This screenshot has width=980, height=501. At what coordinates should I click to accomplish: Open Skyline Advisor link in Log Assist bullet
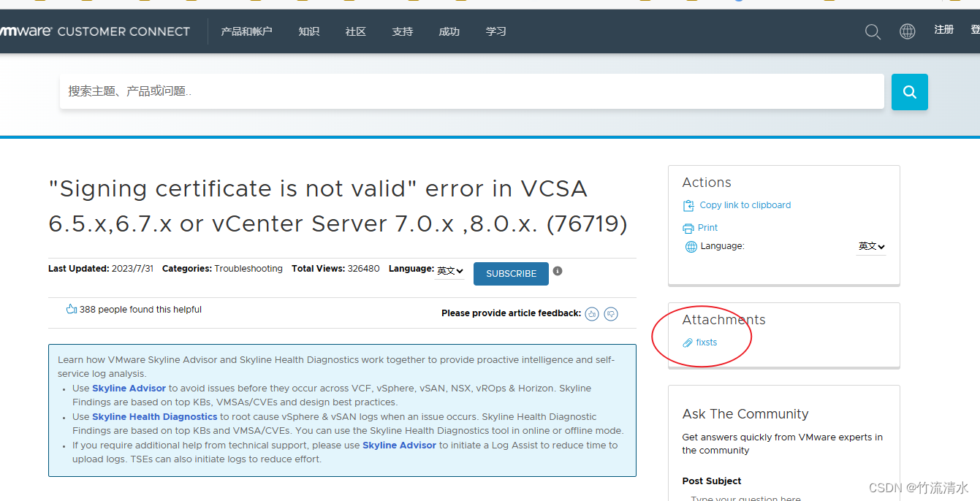click(x=399, y=445)
